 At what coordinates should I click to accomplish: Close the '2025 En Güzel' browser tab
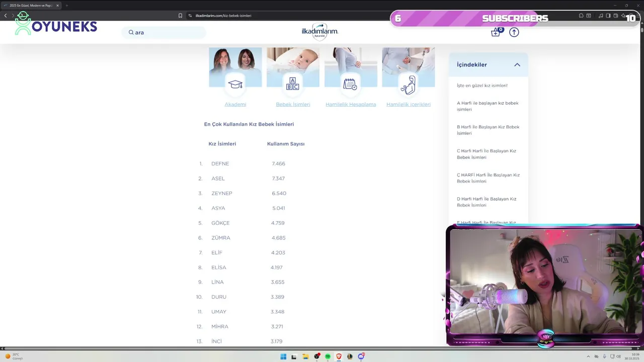tap(57, 6)
